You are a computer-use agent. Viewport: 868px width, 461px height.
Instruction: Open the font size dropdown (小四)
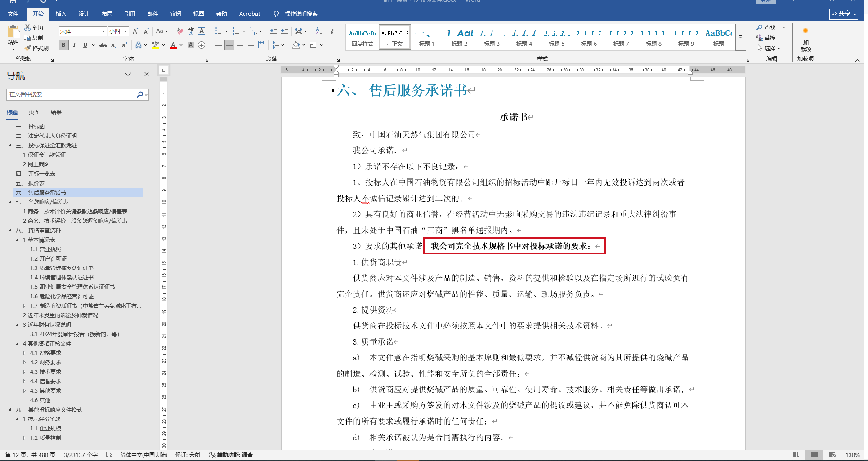click(126, 31)
